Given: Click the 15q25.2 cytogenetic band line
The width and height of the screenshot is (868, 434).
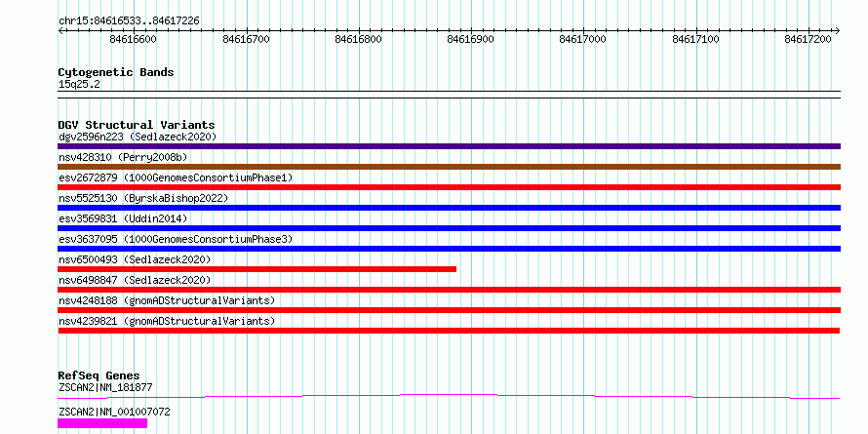Looking at the screenshot, I should (x=449, y=95).
